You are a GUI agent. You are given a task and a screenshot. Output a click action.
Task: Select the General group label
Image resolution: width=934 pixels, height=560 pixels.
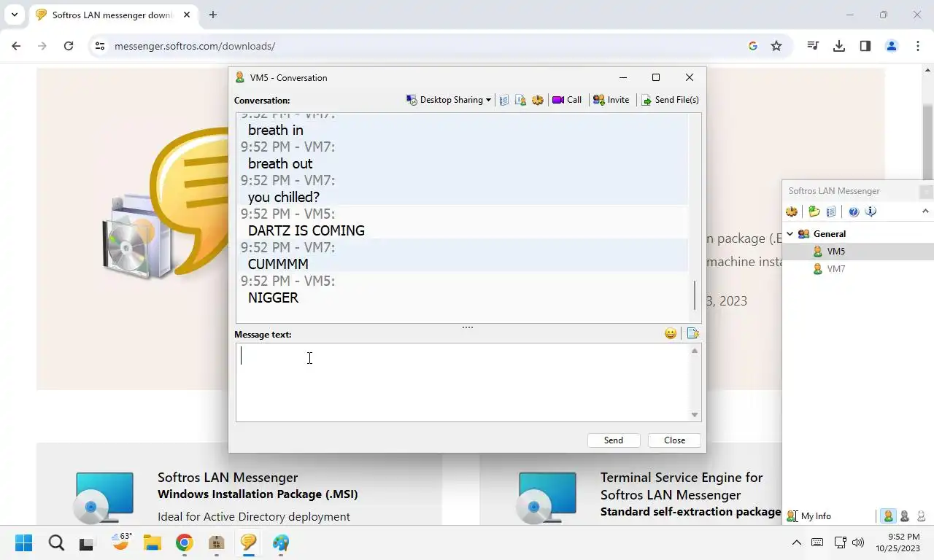coord(830,234)
